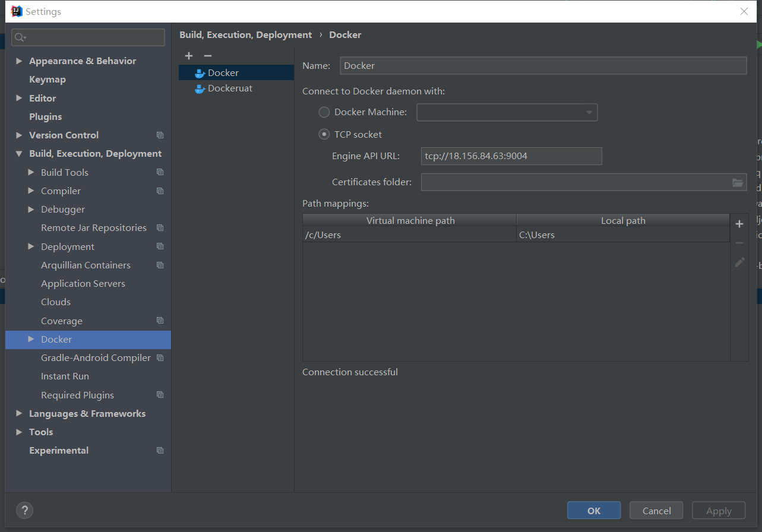Image resolution: width=762 pixels, height=532 pixels.
Task: Click project-level icon beside Required Plugins
Action: pyautogui.click(x=160, y=395)
